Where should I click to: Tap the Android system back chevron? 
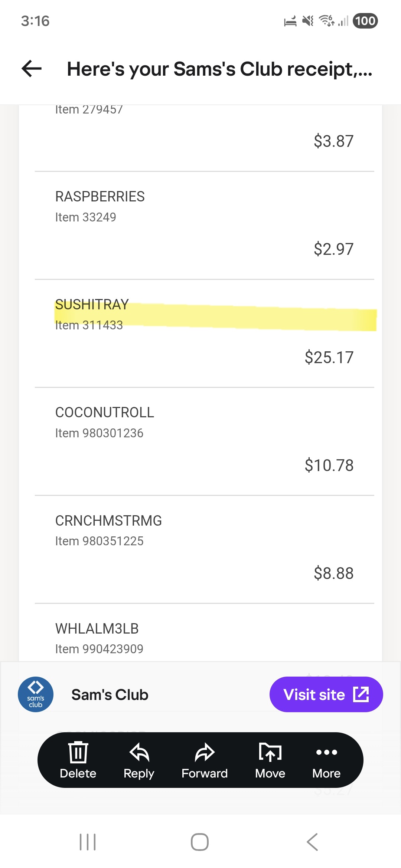[312, 842]
